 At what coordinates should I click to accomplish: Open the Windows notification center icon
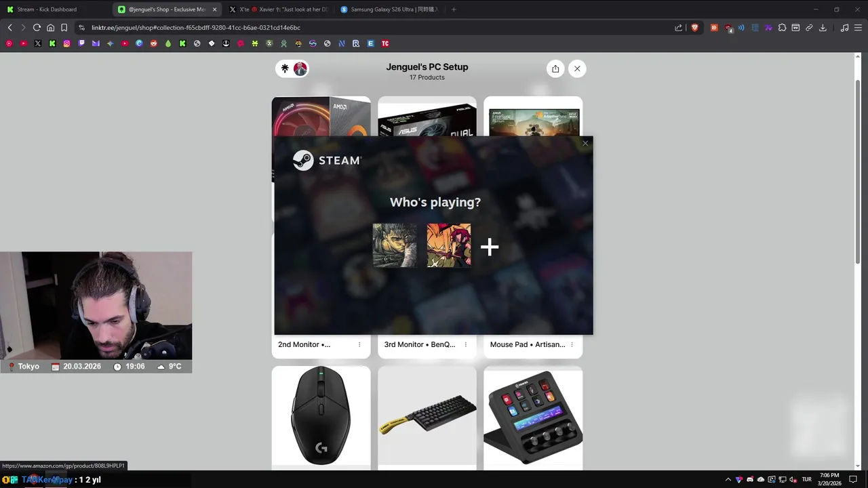pyautogui.click(x=852, y=479)
